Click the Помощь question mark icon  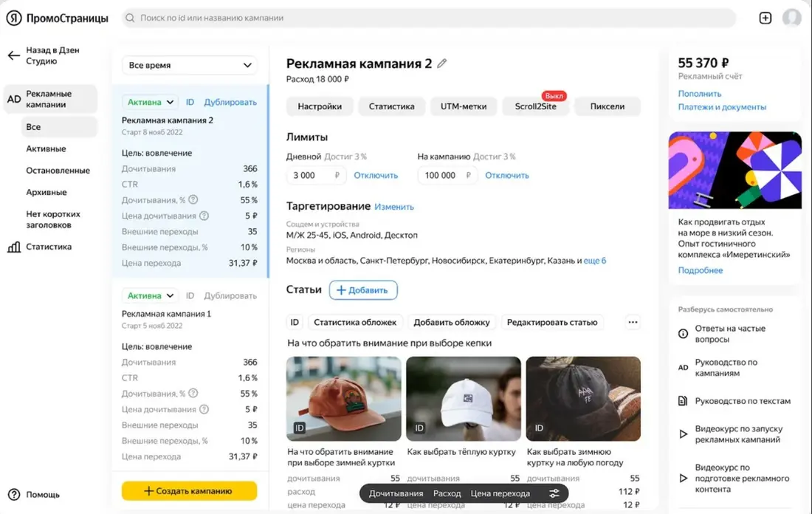(x=14, y=494)
